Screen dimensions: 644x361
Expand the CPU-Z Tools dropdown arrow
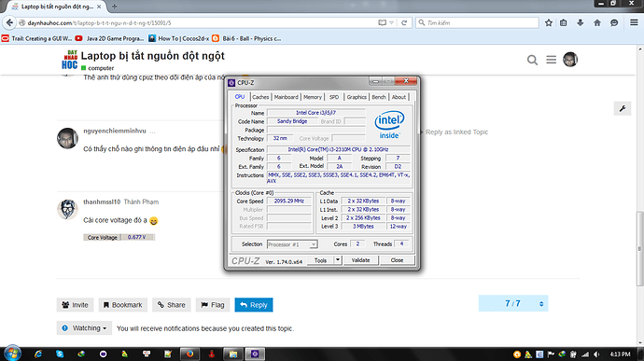pyautogui.click(x=338, y=260)
